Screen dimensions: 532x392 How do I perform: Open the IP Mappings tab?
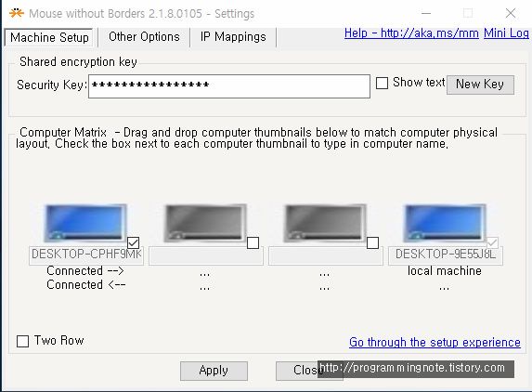point(233,37)
